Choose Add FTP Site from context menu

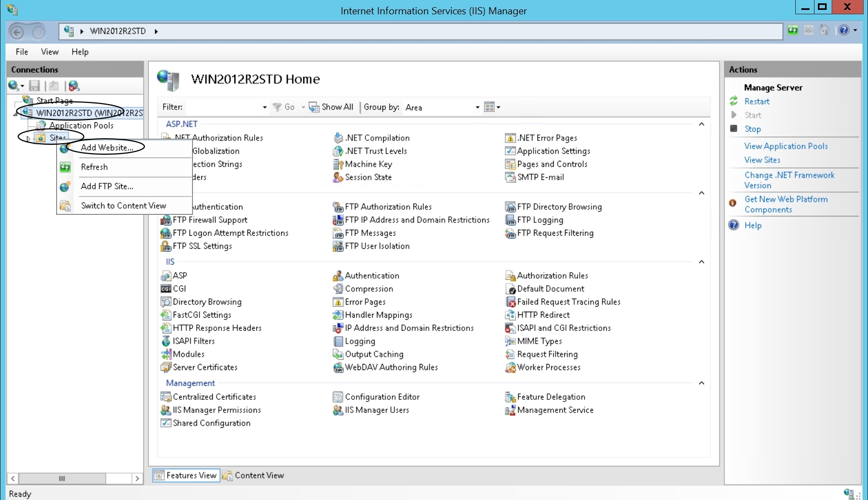[125, 186]
